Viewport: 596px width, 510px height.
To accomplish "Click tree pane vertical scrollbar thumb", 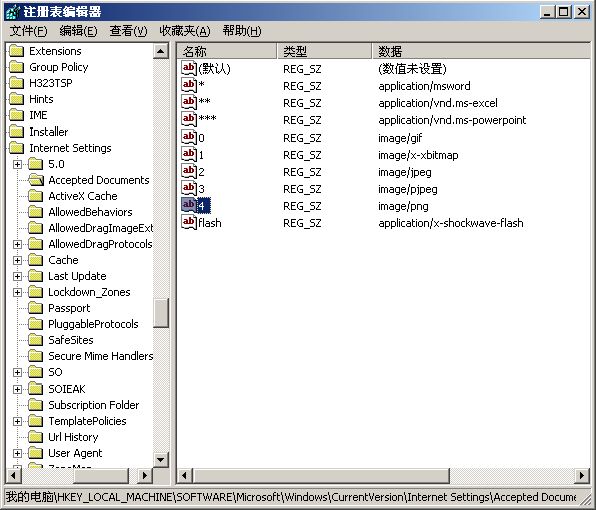I will point(161,313).
